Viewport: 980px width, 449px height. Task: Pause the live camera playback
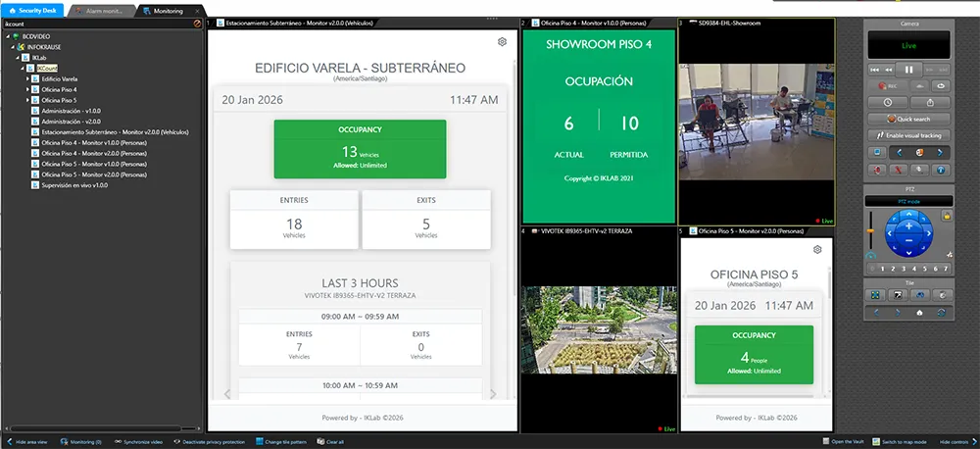coord(908,70)
